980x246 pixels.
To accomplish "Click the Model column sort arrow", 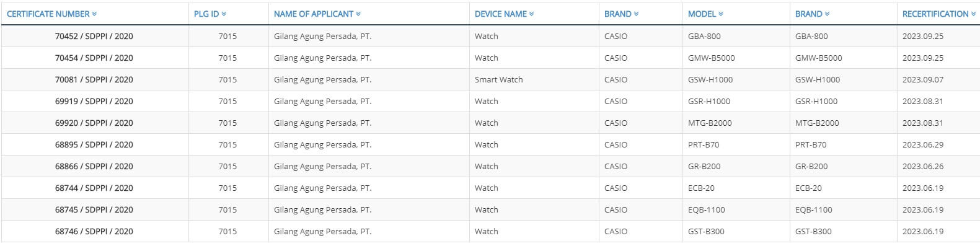I will pyautogui.click(x=721, y=14).
